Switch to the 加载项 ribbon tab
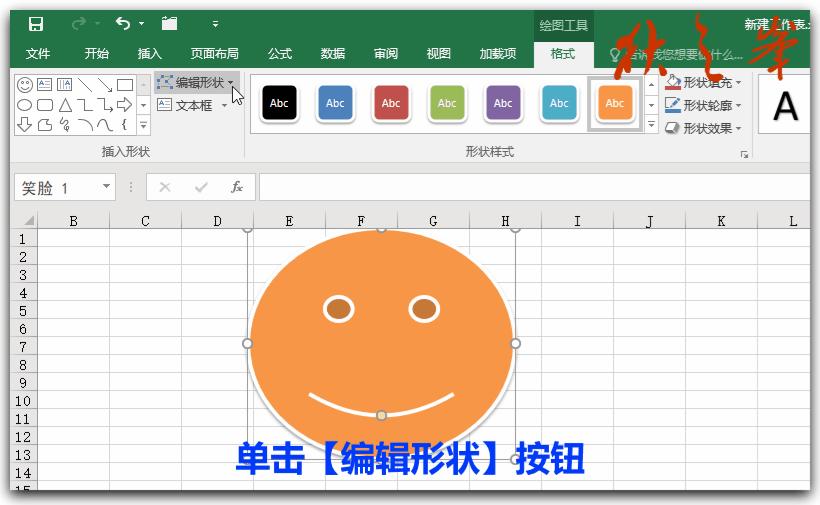The image size is (820, 505). tap(497, 53)
